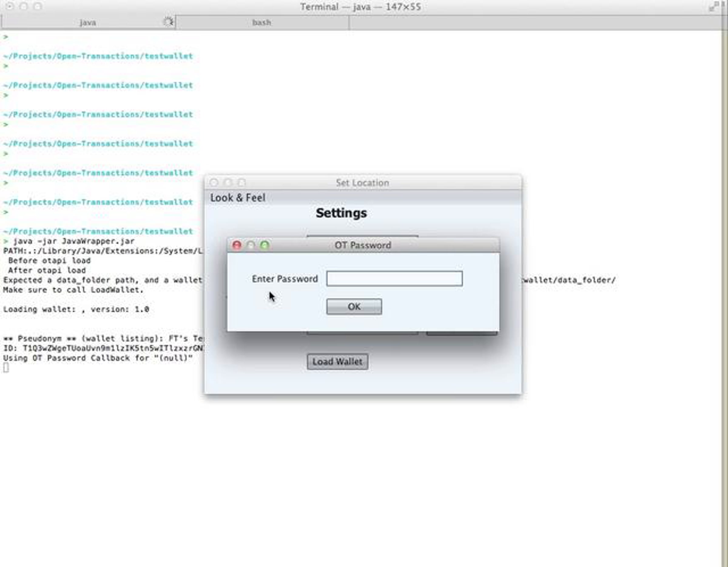Screen dimensions: 728x567
Task: Switch to the bash terminal tab
Action: pyautogui.click(x=262, y=23)
